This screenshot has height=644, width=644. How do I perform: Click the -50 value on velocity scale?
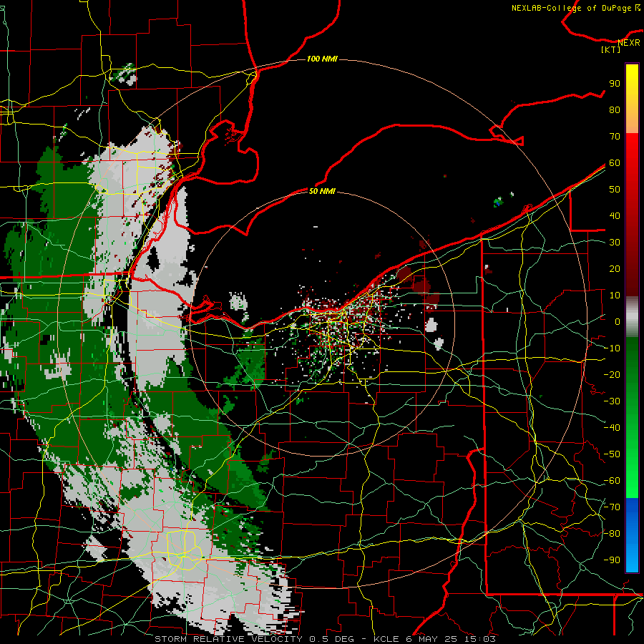coord(612,454)
